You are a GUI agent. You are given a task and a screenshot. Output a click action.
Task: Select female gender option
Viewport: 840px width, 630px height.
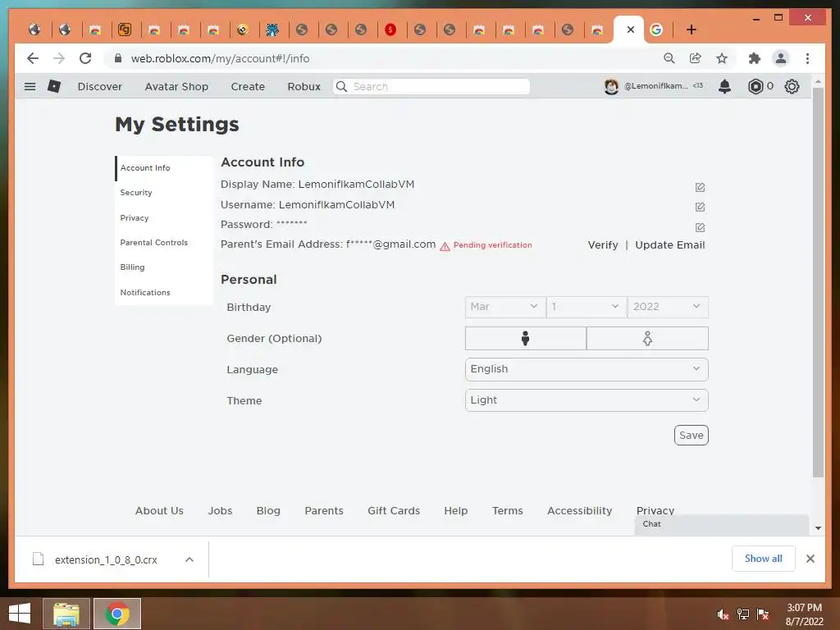[648, 339]
